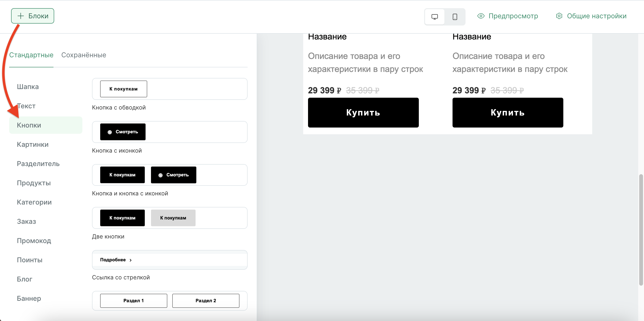The width and height of the screenshot is (644, 321).
Task: Click the Подробнее chevron arrow
Action: coord(131,260)
